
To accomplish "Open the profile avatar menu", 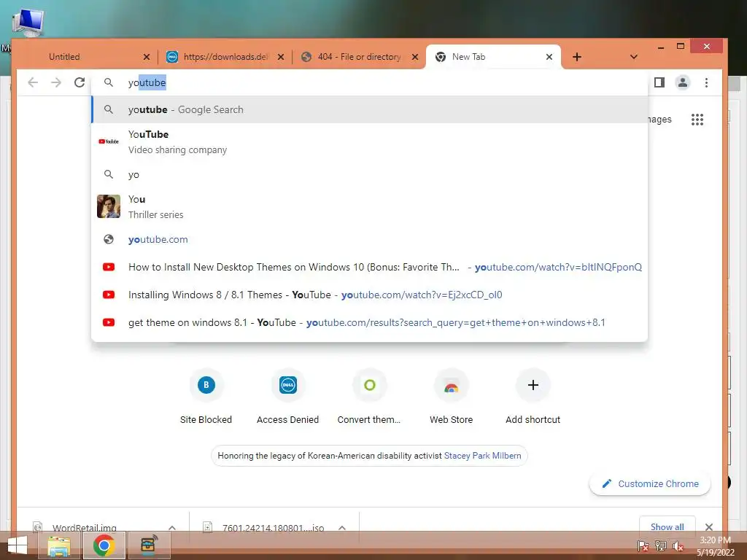I will (683, 82).
